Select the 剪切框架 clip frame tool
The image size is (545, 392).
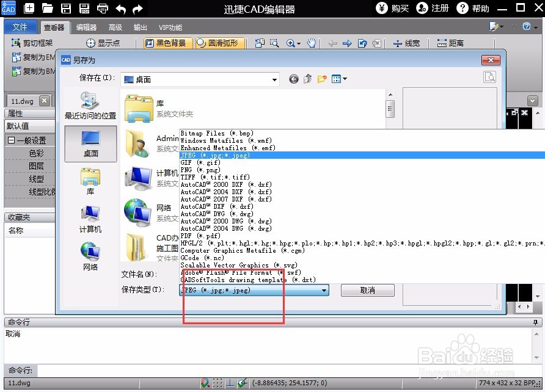[x=32, y=43]
